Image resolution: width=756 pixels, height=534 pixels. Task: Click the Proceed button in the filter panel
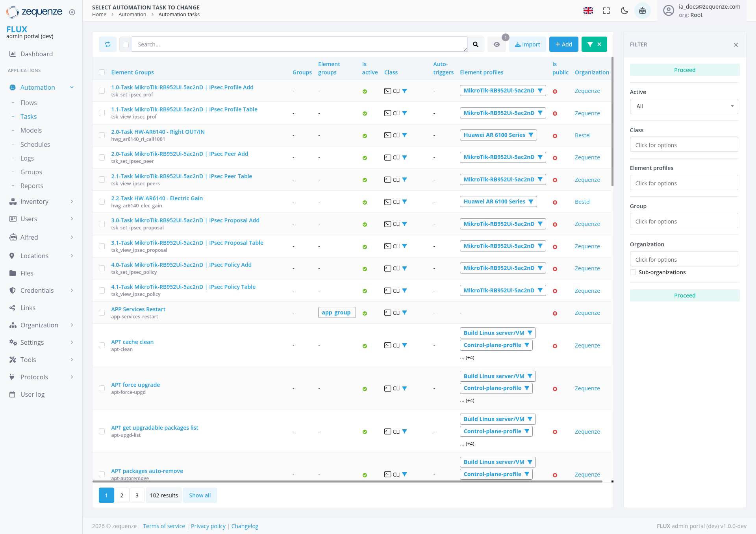[x=684, y=70]
